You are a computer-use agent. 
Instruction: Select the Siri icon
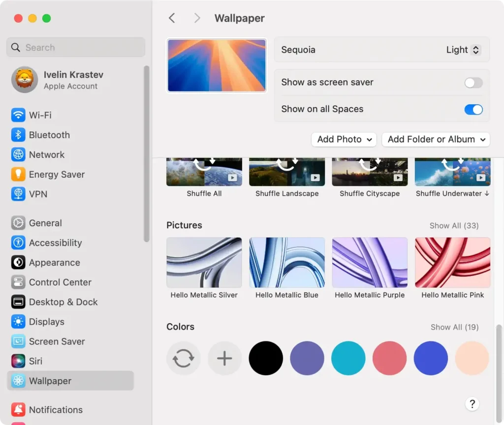click(18, 361)
